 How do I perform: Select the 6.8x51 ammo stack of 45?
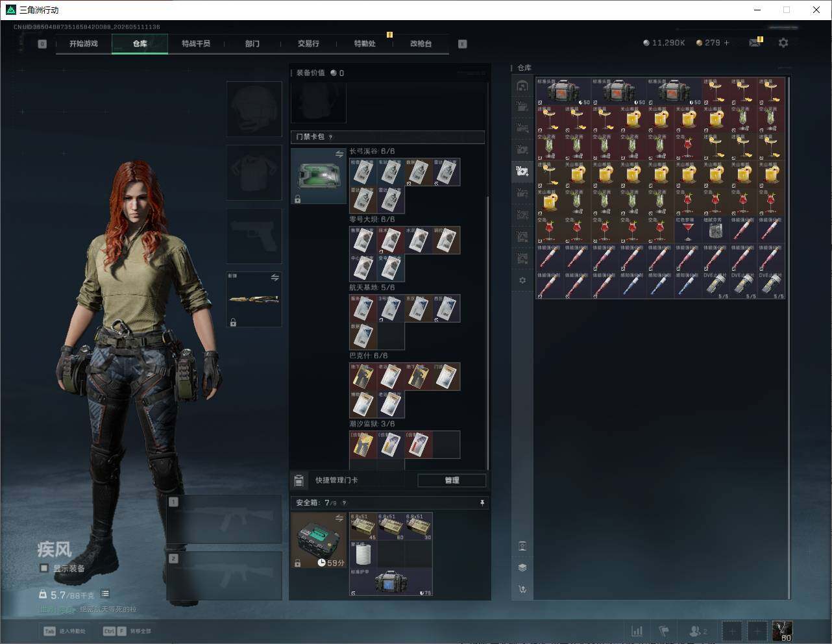(363, 526)
